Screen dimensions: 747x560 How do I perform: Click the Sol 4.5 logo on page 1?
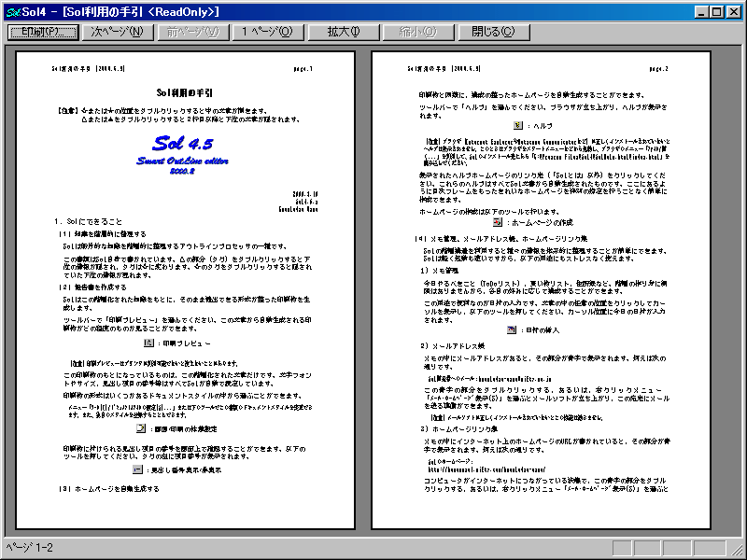(183, 143)
